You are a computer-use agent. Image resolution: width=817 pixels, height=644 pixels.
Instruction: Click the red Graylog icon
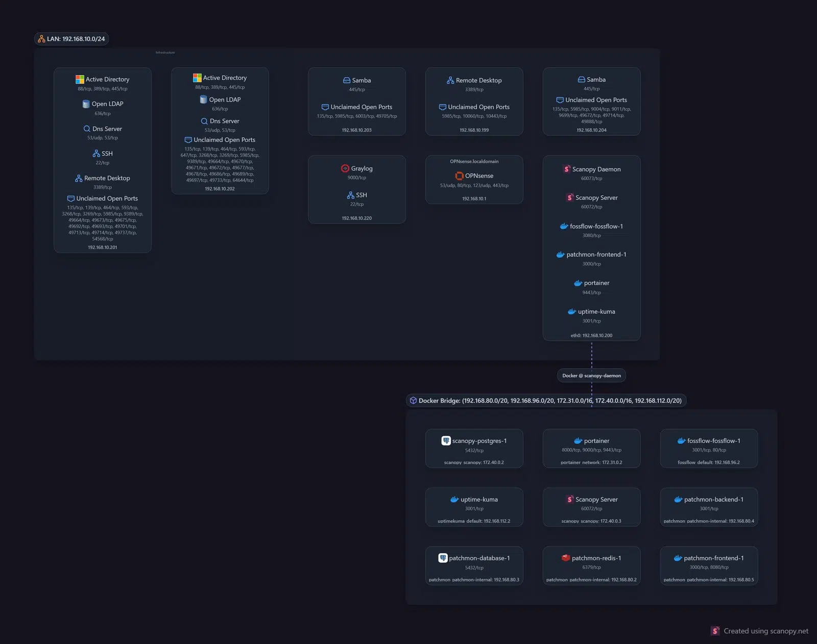point(345,168)
